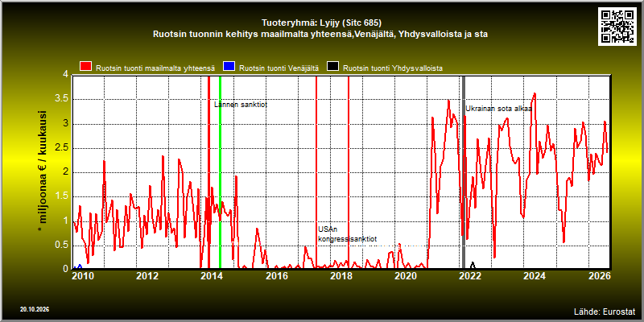Click the x-axis year label 2014
The width and height of the screenshot is (644, 322).
tap(212, 276)
